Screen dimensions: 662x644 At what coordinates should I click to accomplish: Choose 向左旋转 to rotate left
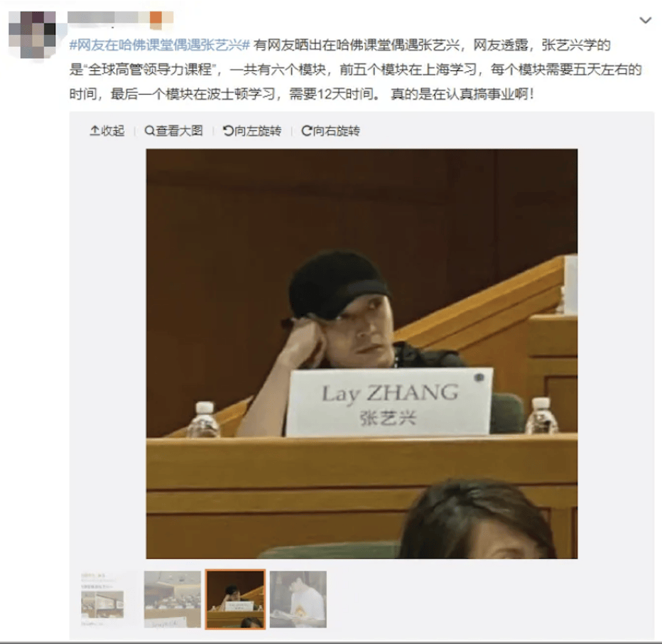(x=252, y=131)
